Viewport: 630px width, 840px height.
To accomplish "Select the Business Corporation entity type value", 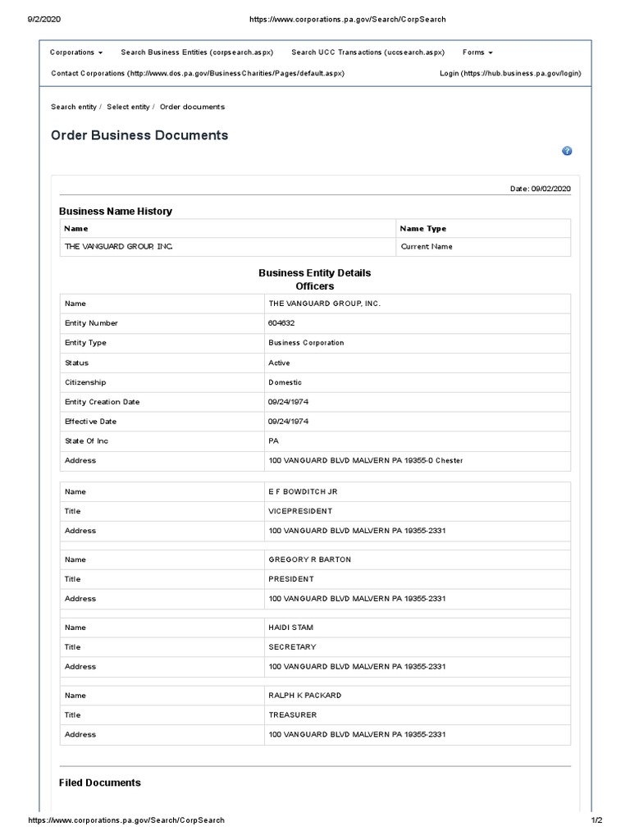I will click(306, 343).
